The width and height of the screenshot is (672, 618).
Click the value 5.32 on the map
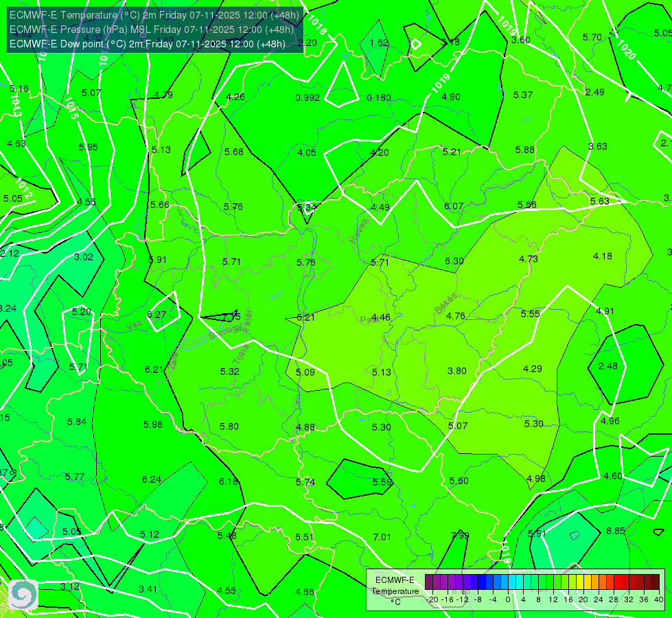tap(230, 371)
